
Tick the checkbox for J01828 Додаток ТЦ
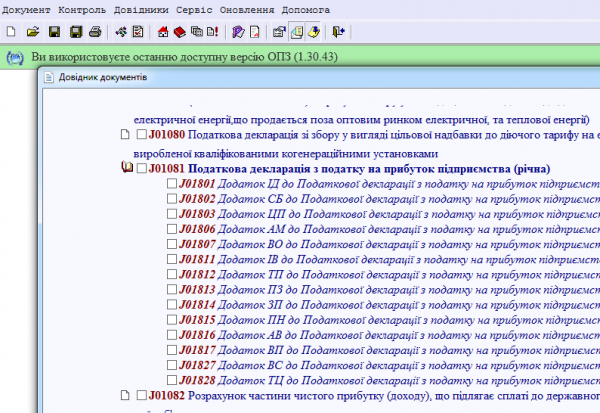pyautogui.click(x=172, y=380)
